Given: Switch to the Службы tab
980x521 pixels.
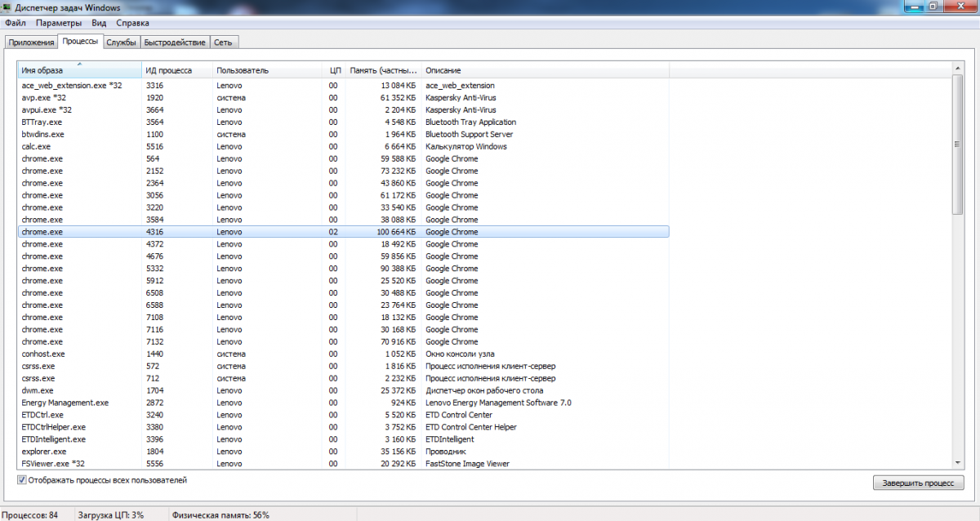Looking at the screenshot, I should click(121, 42).
